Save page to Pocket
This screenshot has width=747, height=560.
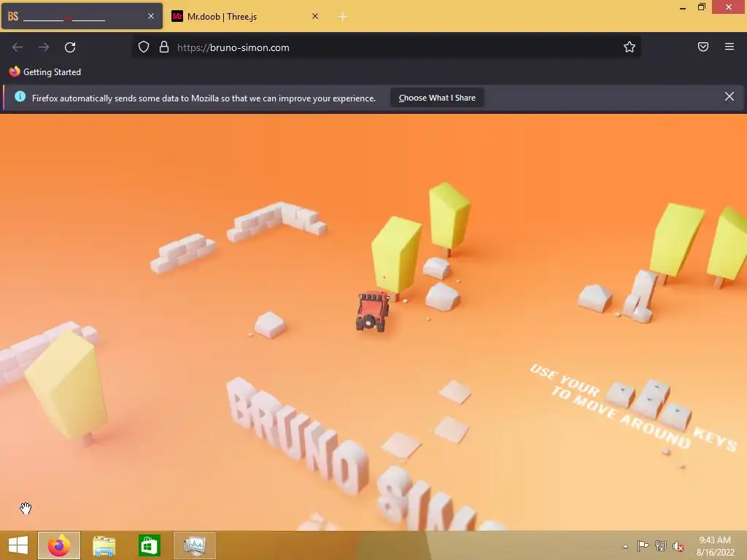point(703,47)
